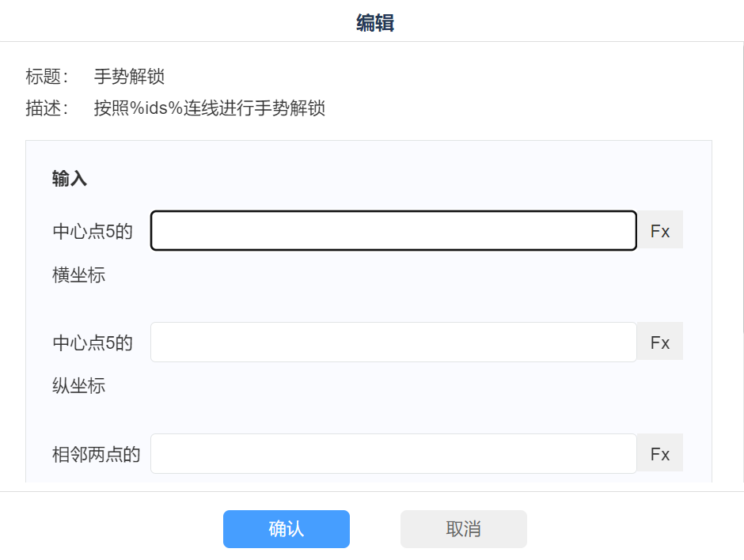Screen dimensions: 744x560
Task: Click the 相邻两点的 field label
Action: pos(96,455)
